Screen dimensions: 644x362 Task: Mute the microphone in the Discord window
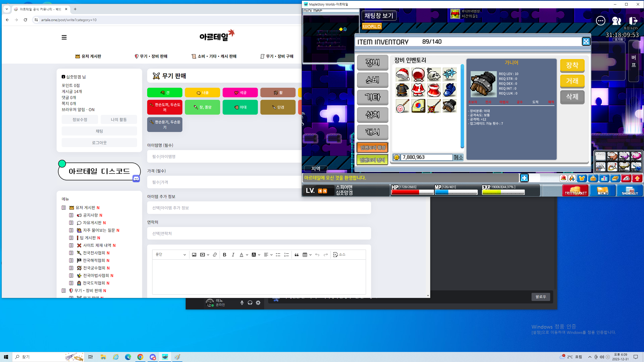242,303
